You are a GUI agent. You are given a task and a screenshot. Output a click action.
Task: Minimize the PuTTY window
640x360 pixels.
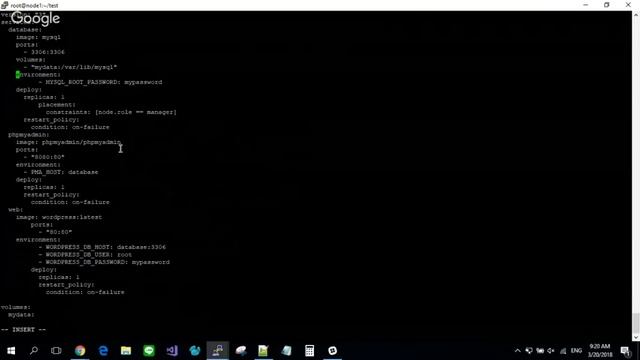[586, 5]
